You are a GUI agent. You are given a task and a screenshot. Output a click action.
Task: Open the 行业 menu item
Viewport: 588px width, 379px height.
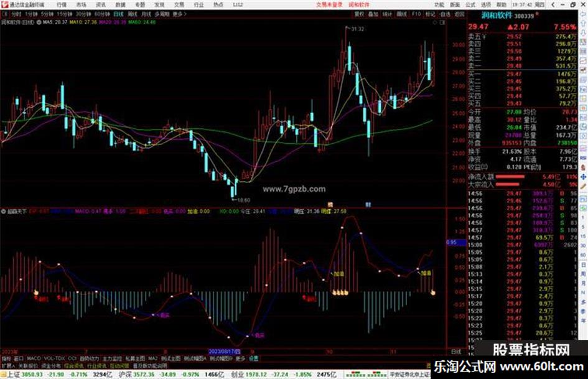point(198,5)
